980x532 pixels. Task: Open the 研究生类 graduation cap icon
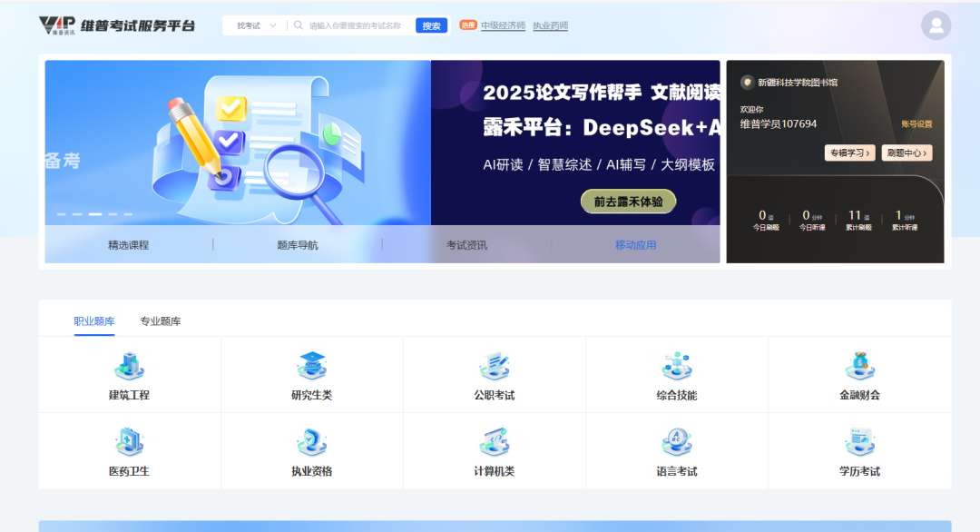pos(312,366)
